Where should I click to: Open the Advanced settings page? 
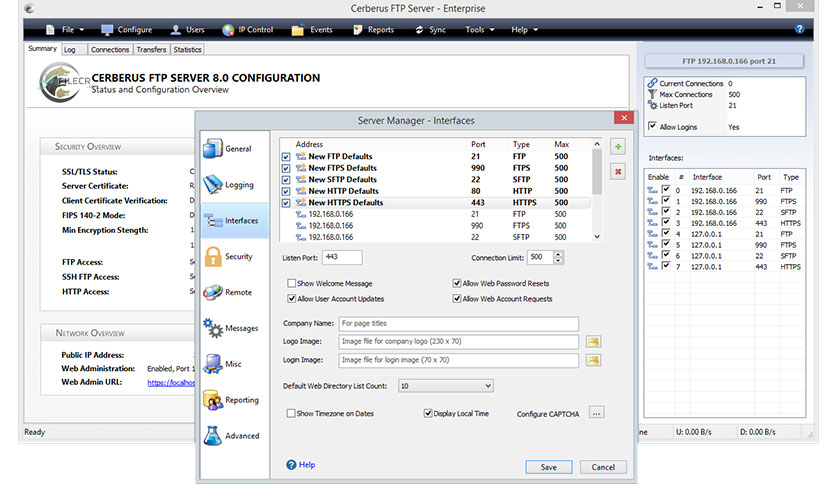235,435
